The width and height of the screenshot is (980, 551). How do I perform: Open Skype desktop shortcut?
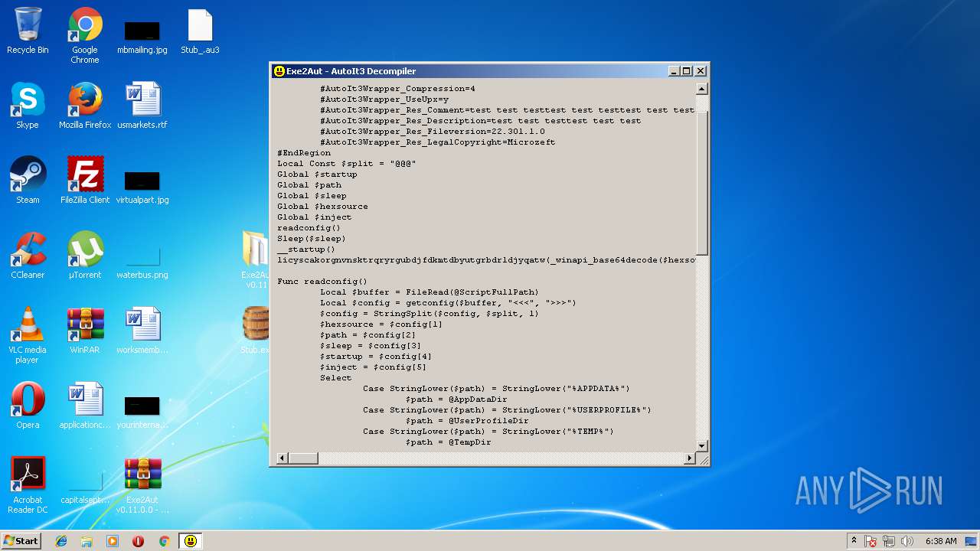[x=28, y=106]
